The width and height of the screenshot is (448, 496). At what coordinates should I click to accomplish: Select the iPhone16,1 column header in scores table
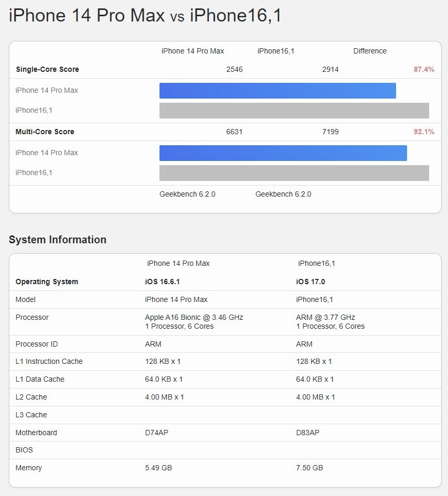[276, 51]
